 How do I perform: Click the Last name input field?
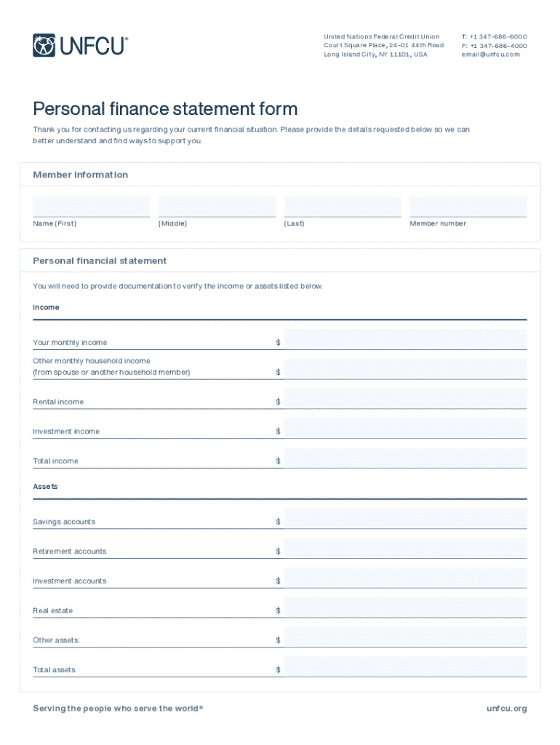343,207
